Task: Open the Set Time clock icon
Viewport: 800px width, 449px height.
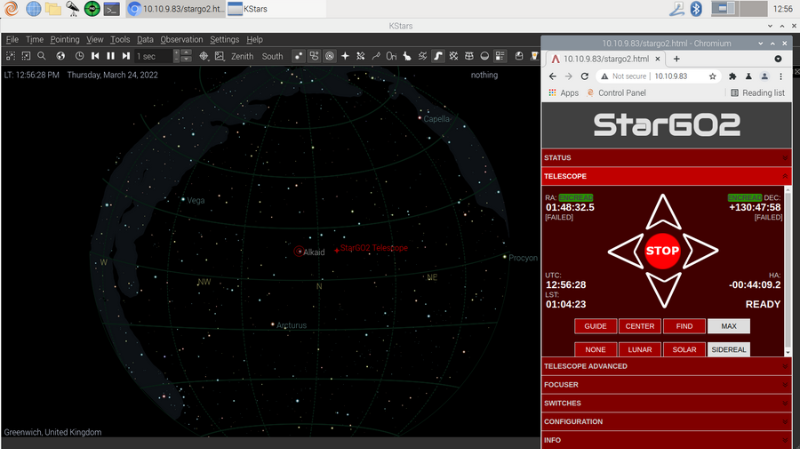Action: tap(80, 56)
